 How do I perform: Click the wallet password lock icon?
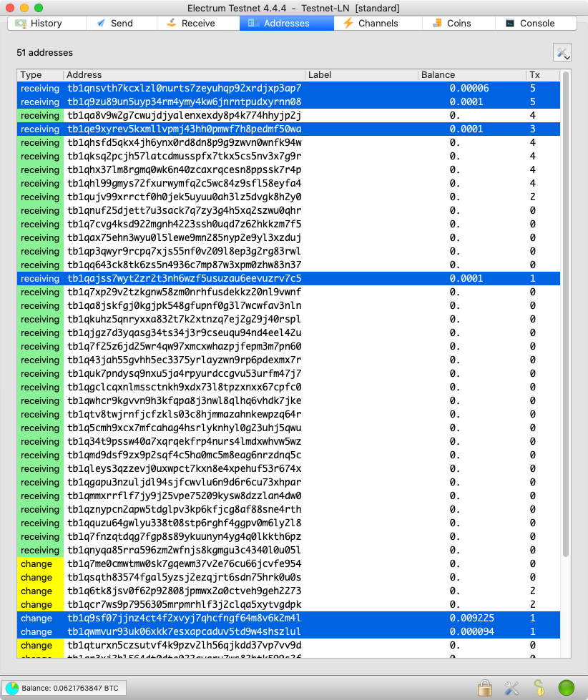coord(485,688)
